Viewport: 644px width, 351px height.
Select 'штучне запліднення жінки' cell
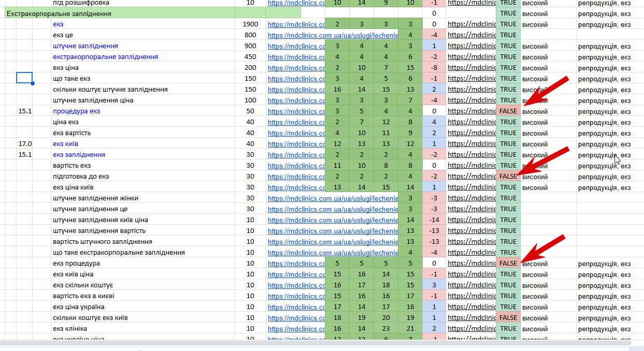click(144, 198)
